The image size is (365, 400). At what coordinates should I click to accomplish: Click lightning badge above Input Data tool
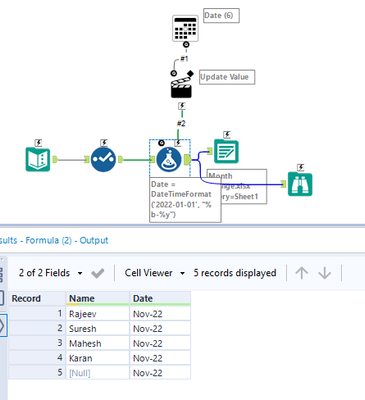pyautogui.click(x=38, y=143)
